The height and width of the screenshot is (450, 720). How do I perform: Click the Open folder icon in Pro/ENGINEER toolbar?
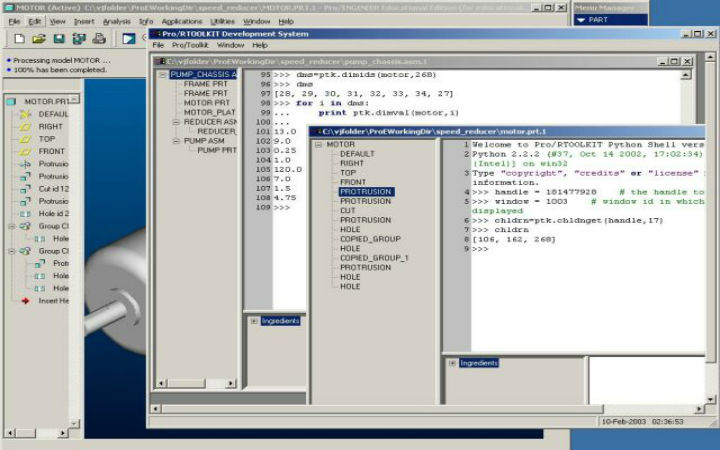(x=39, y=39)
